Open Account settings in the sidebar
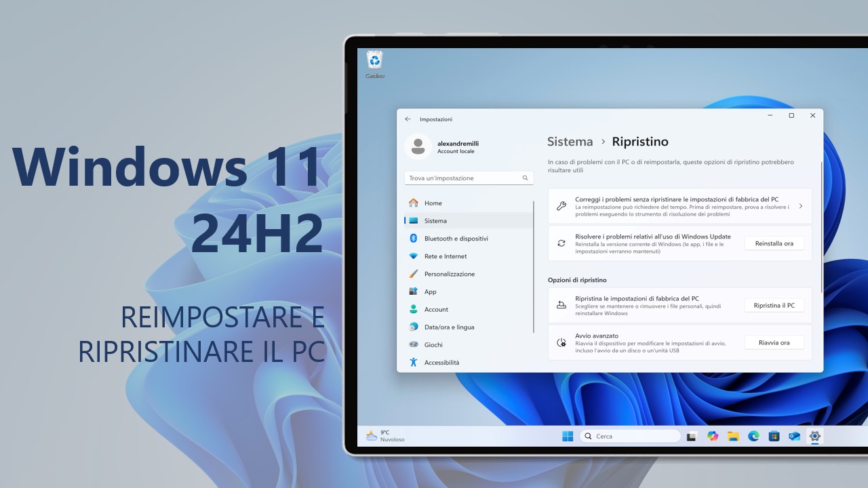This screenshot has height=488, width=868. click(x=469, y=309)
